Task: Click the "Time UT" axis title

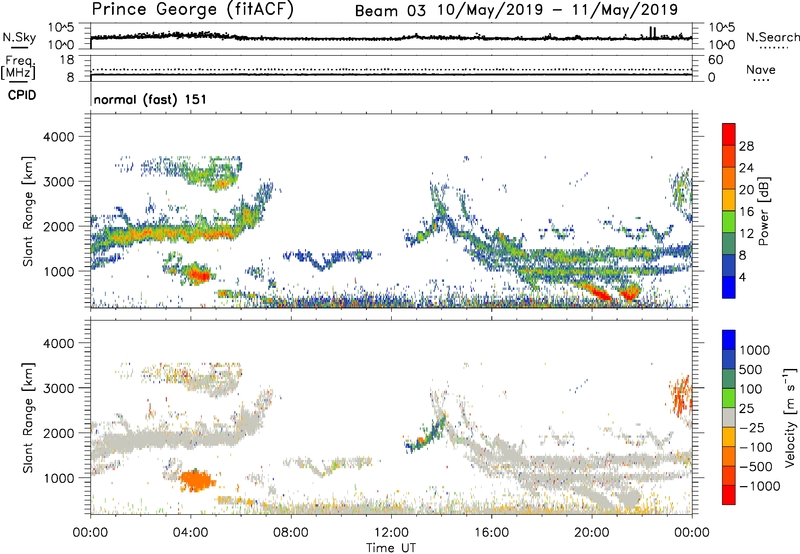Action: pyautogui.click(x=391, y=548)
